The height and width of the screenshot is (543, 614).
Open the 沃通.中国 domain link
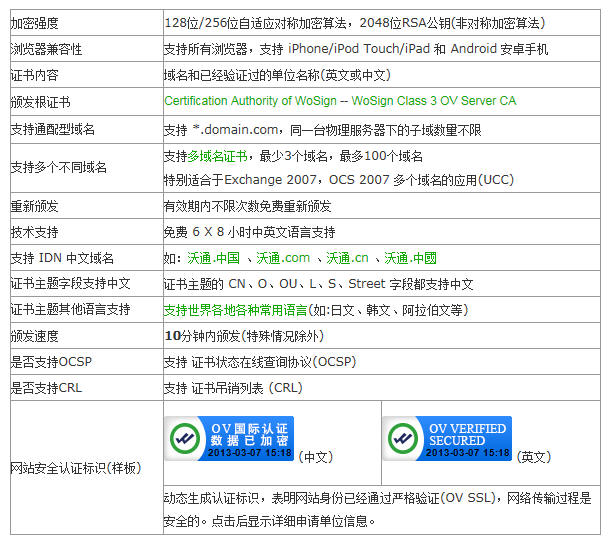tap(213, 258)
